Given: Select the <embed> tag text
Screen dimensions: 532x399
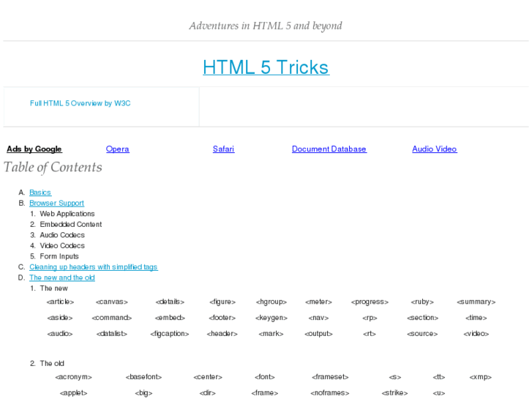Looking at the screenshot, I should pyautogui.click(x=170, y=318).
